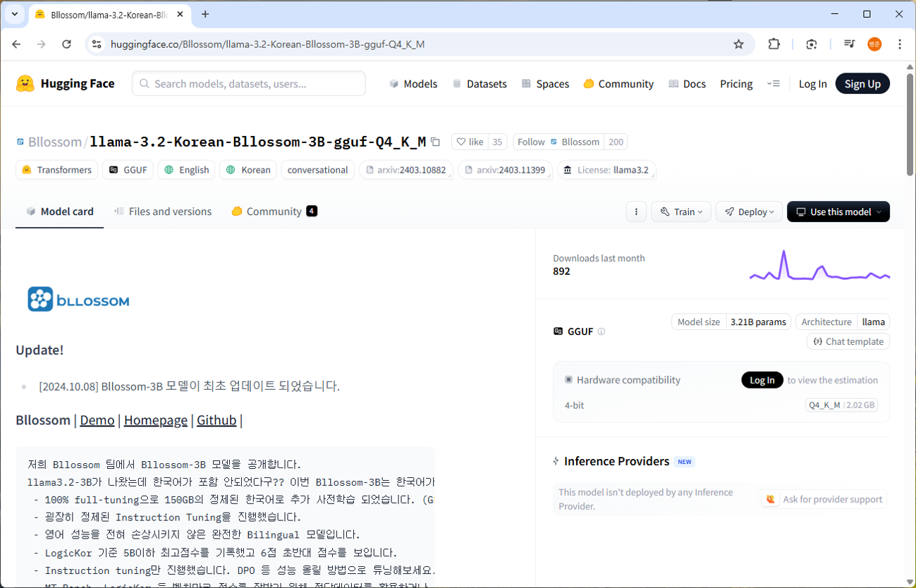Click the follower count 200
The width and height of the screenshot is (916, 588).
coord(616,142)
